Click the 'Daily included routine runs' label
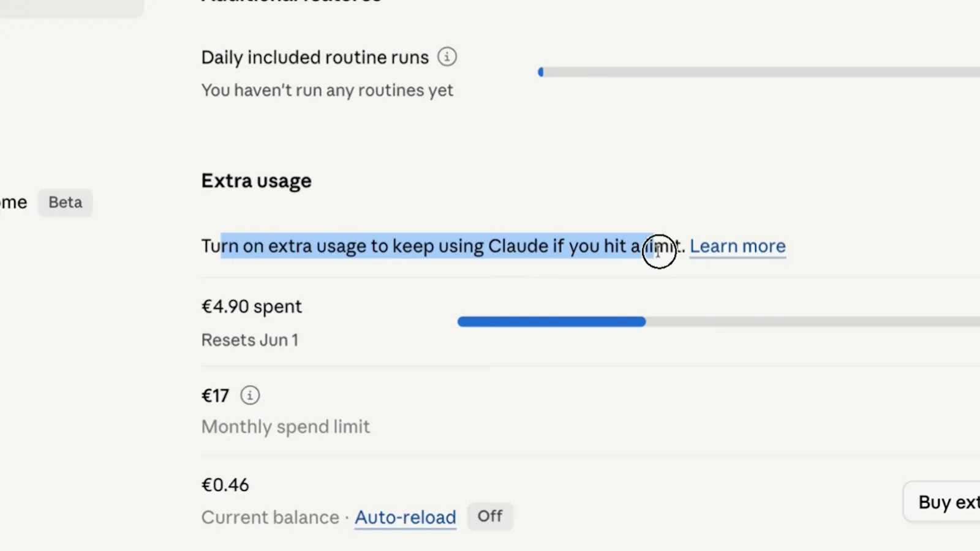 [315, 58]
